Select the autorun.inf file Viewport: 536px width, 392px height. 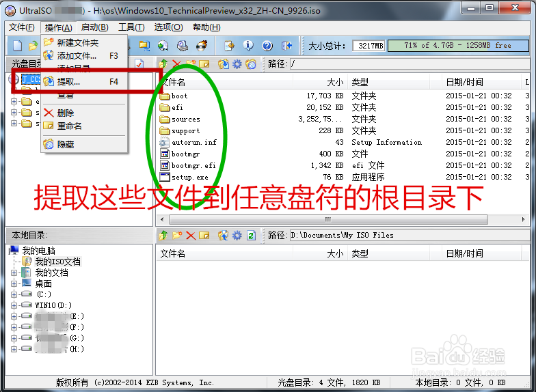tap(194, 142)
